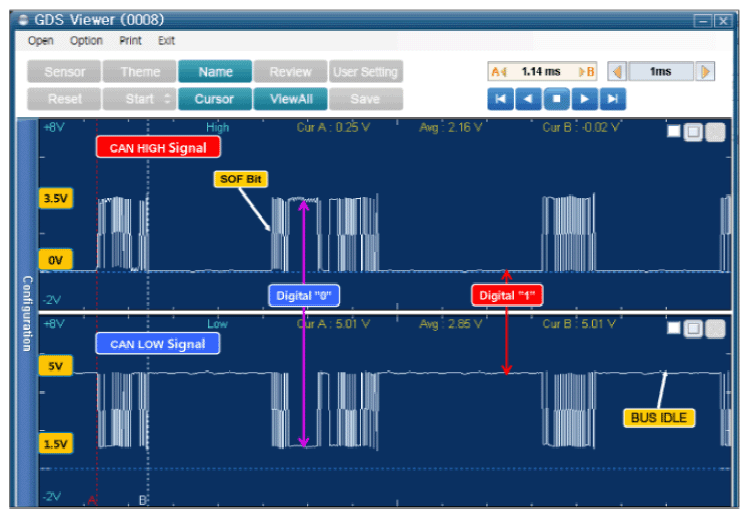Jump to the last frame with skip-forward button

[612, 99]
